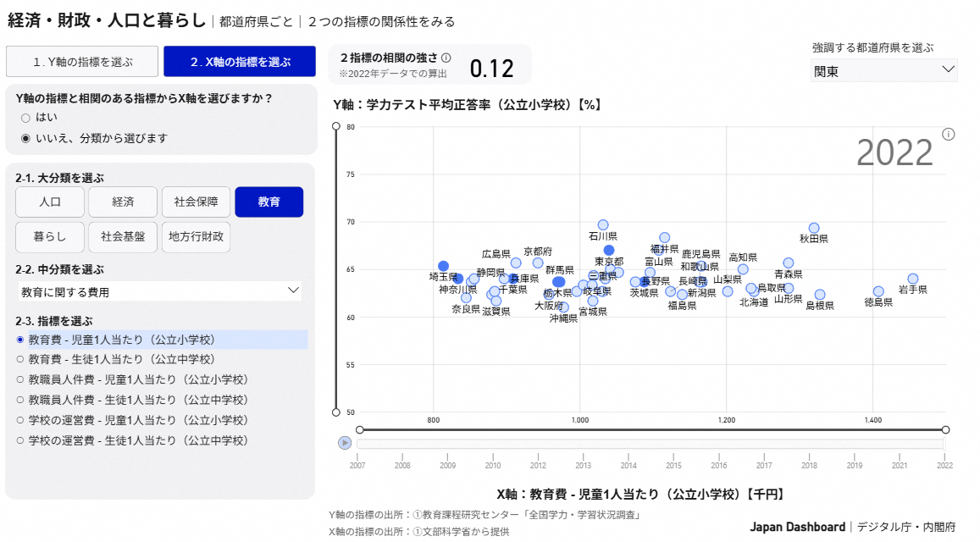This screenshot has height=542, width=980.
Task: Click the 秋田県 data point on the chart
Action: [813, 228]
